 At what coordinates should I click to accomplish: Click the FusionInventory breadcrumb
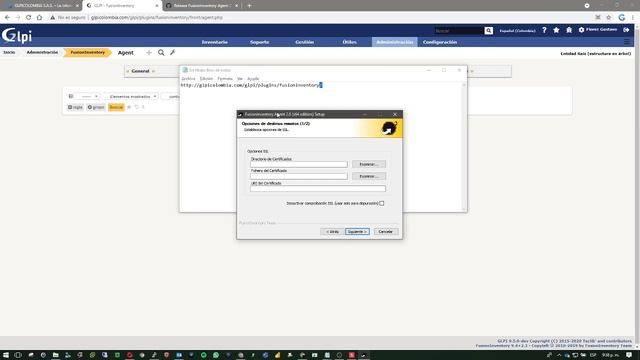coord(87,52)
